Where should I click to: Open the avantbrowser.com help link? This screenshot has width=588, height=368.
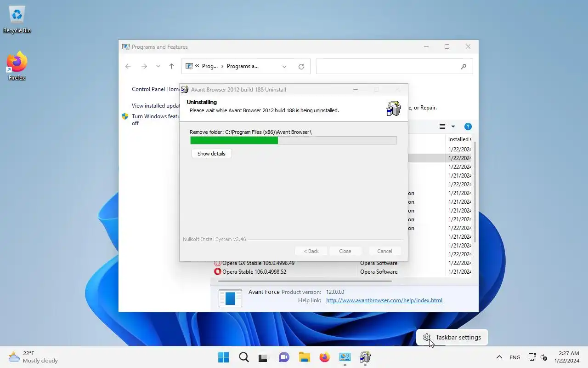(x=384, y=300)
